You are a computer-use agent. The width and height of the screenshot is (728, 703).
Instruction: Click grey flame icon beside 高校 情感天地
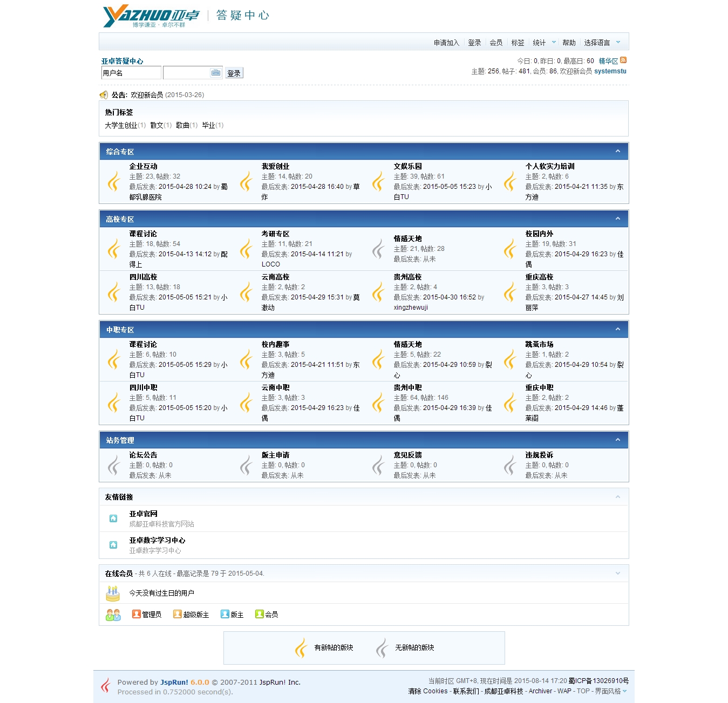378,249
